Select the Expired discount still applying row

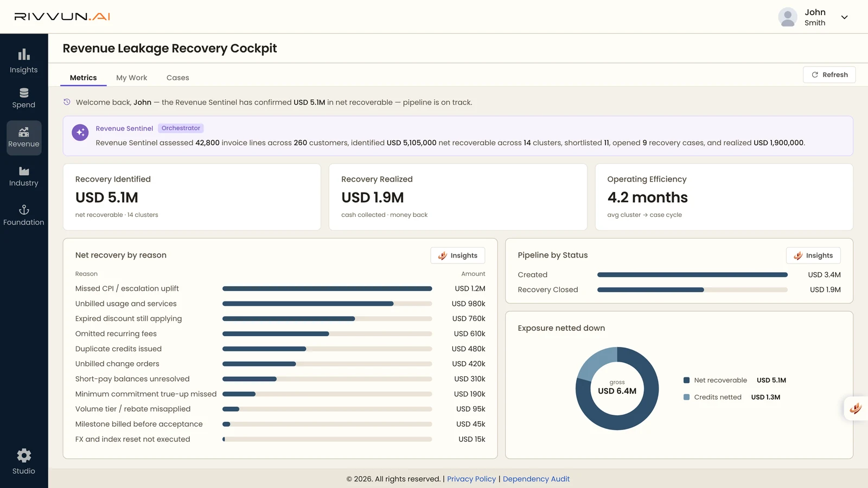point(280,319)
